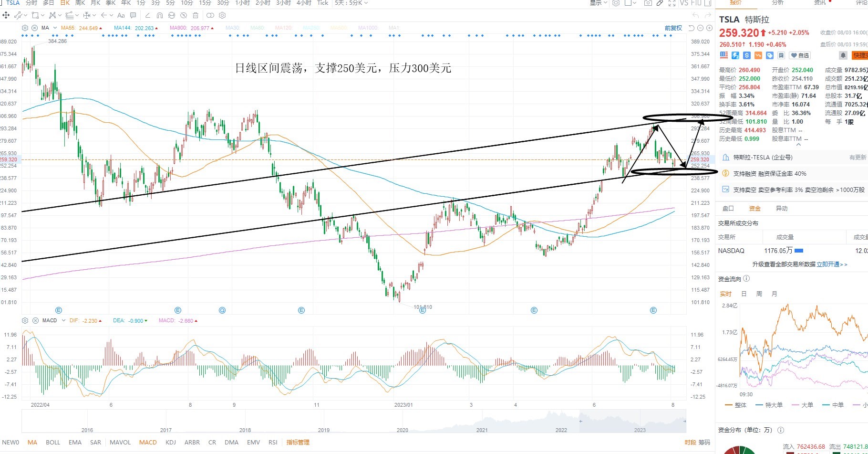
Task: Open the 前复权 adjustment dropdown
Action: pos(673,28)
